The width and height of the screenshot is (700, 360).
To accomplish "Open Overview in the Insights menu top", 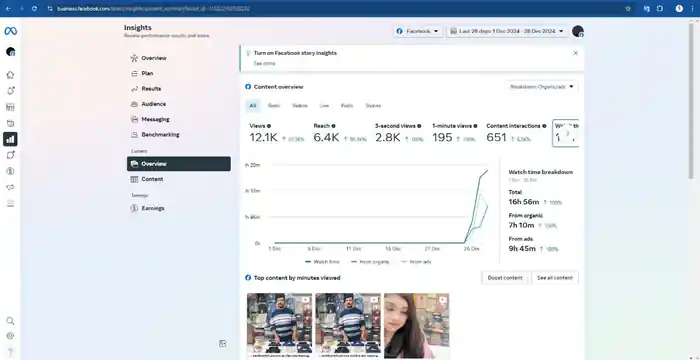I will [179, 58].
